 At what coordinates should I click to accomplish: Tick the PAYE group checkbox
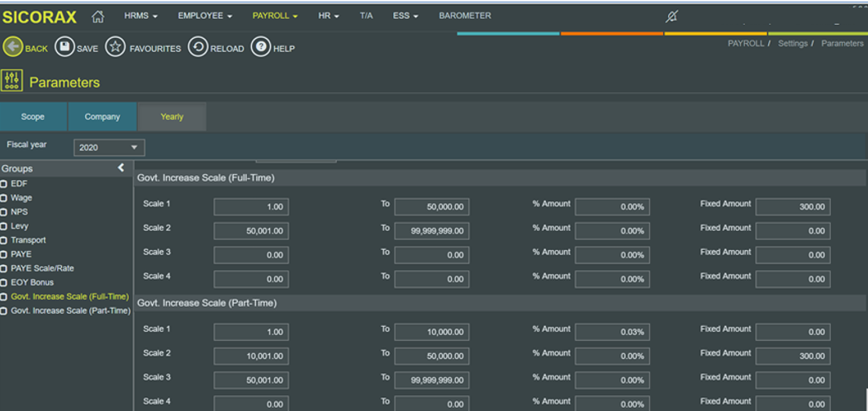point(4,255)
